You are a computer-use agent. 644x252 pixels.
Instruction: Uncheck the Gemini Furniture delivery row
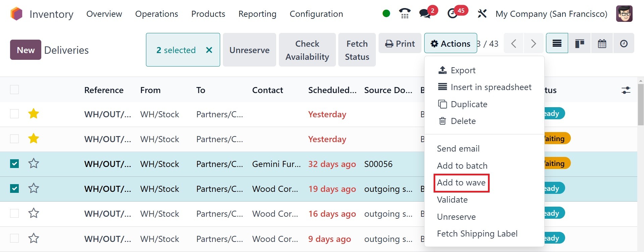pos(14,164)
